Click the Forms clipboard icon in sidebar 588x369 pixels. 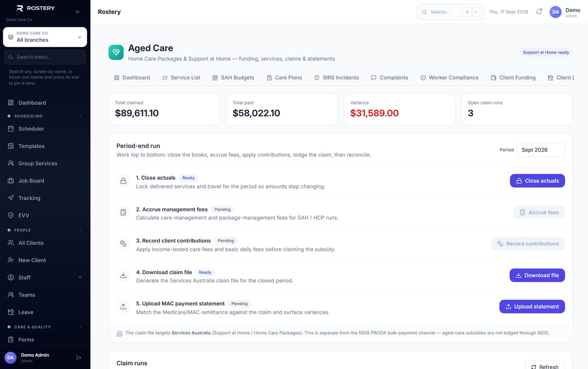pyautogui.click(x=11, y=340)
